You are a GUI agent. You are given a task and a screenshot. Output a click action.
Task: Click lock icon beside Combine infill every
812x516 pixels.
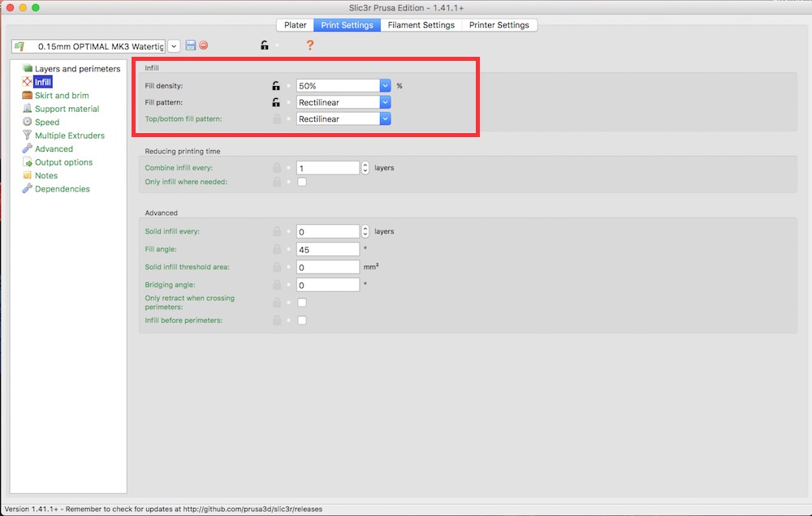click(277, 168)
